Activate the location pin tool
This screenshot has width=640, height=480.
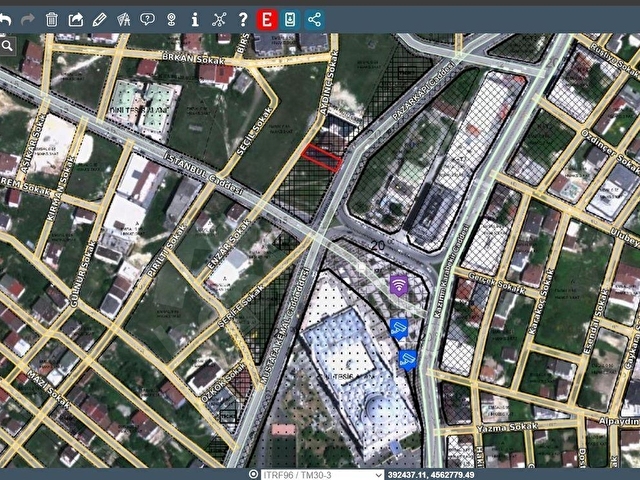tap(171, 19)
